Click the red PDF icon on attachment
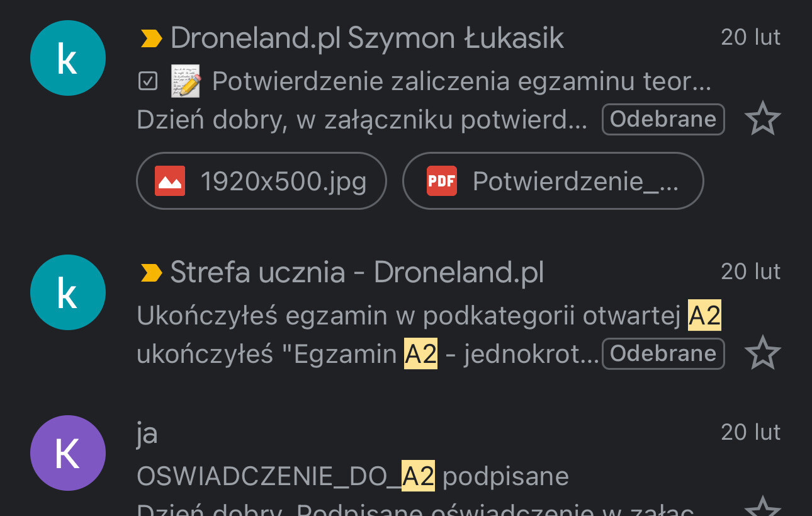This screenshot has height=516, width=812. pos(442,181)
